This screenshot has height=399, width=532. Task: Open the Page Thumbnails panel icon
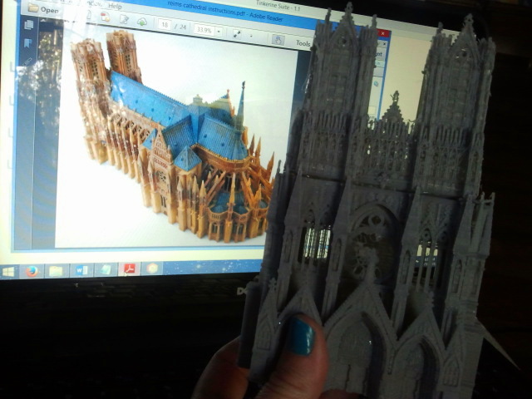click(x=29, y=24)
